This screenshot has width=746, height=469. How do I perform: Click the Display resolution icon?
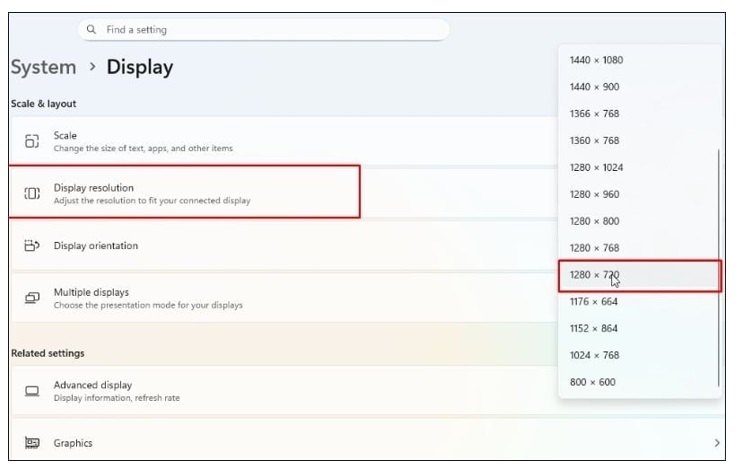coord(32,193)
